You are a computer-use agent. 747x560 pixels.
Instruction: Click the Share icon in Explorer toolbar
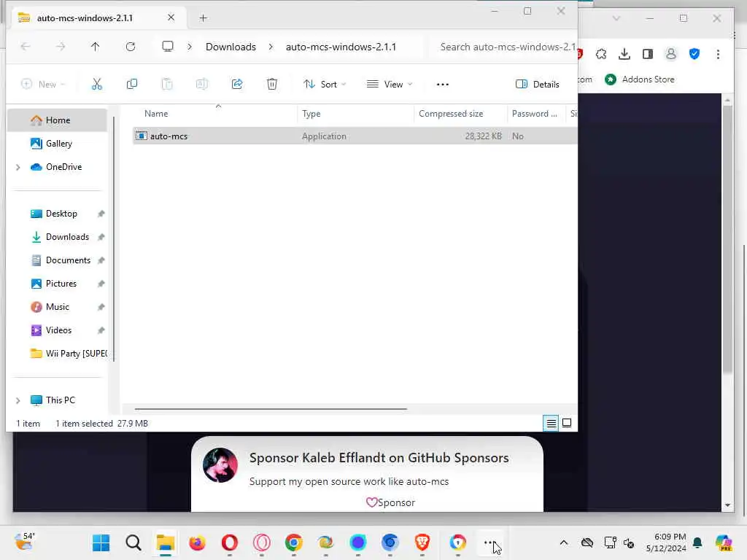click(237, 85)
